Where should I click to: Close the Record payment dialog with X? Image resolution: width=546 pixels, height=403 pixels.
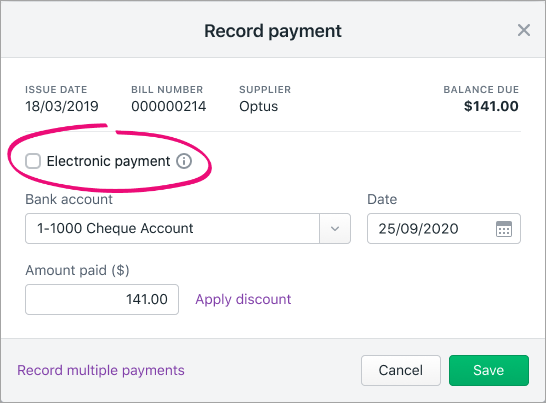click(524, 30)
